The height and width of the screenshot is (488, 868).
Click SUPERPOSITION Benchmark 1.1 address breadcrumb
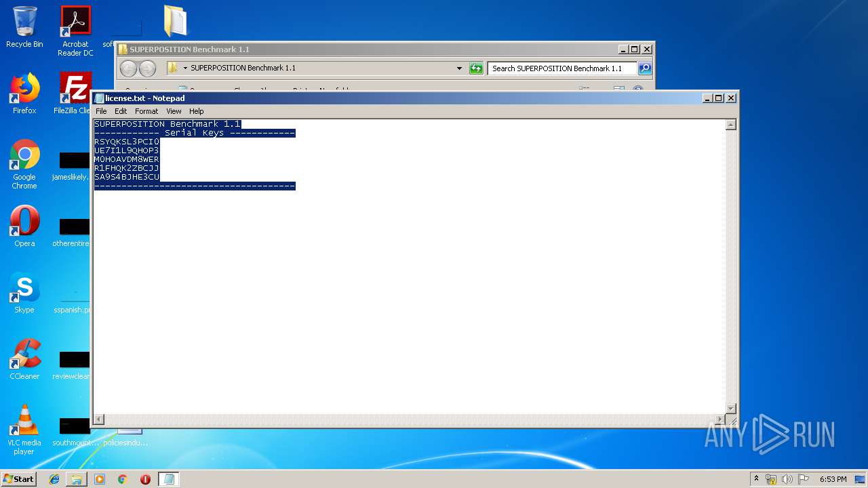(x=243, y=68)
